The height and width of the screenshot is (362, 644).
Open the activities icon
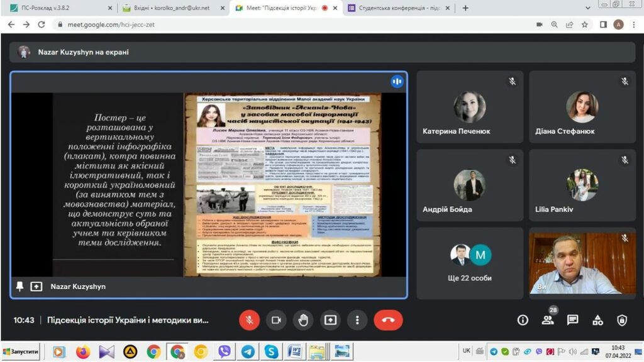(597, 320)
